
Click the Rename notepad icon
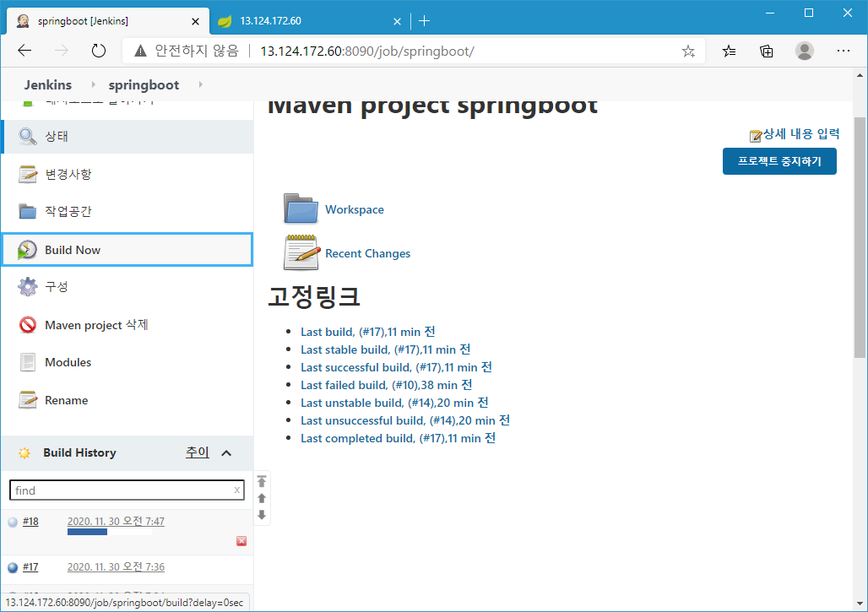coord(27,400)
